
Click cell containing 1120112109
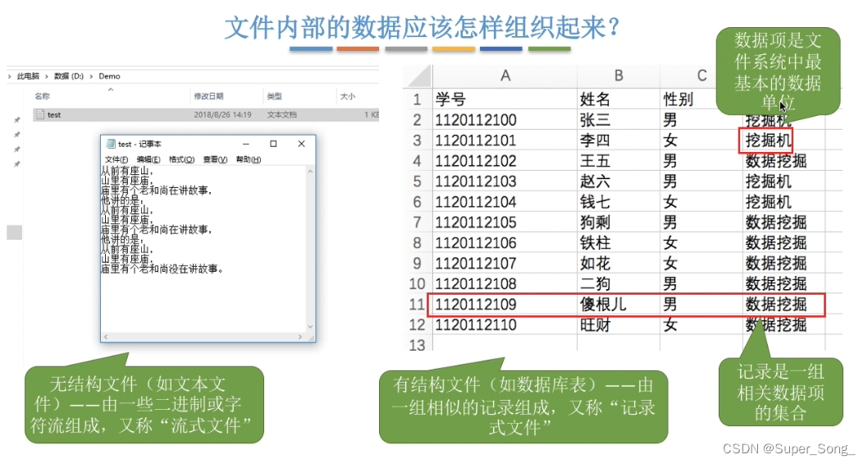[505, 305]
